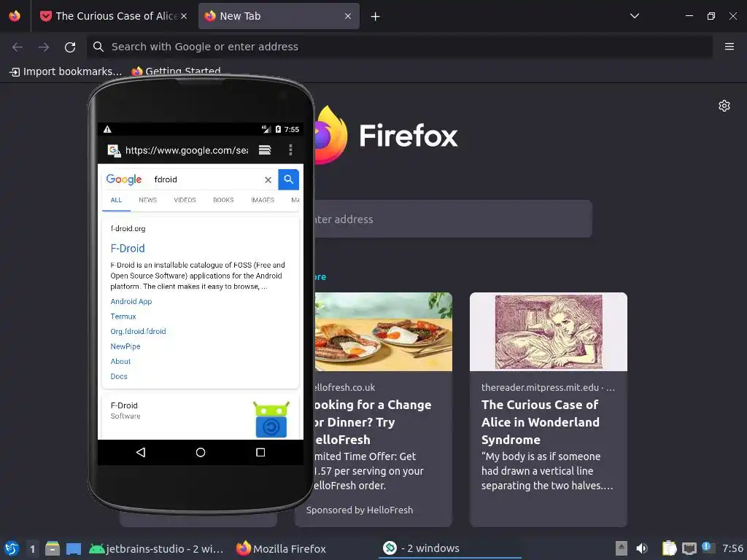Select the VIDEOS results tab
This screenshot has height=560, width=747.
tap(185, 200)
